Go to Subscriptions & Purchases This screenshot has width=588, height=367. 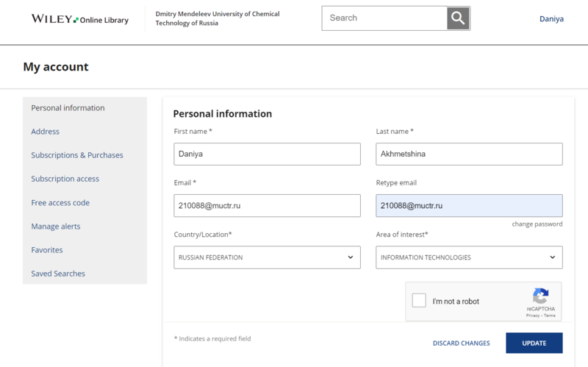pyautogui.click(x=77, y=155)
